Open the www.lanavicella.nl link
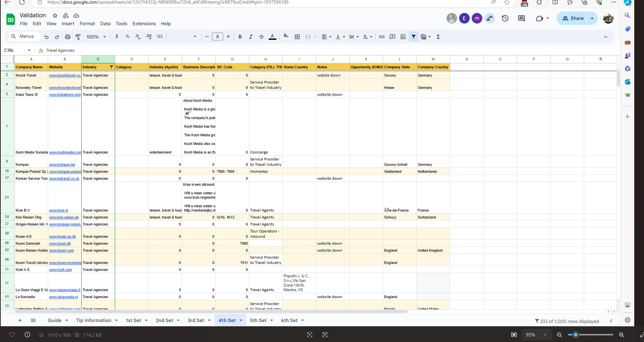 (x=63, y=297)
